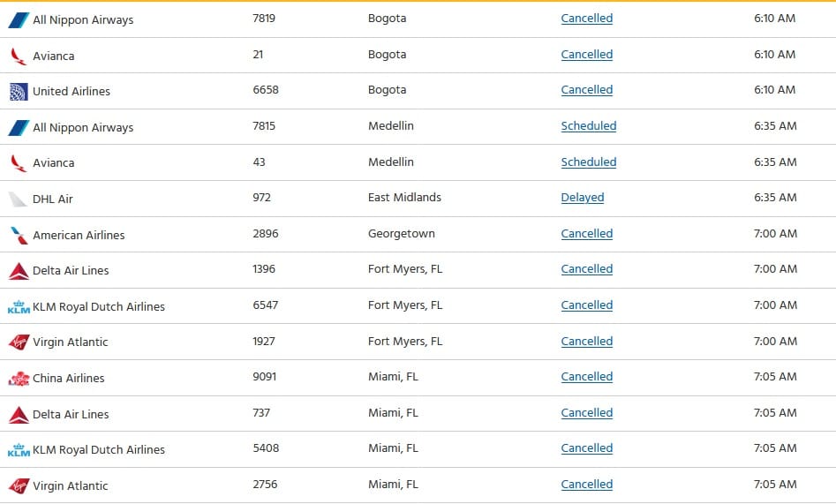Select the Avianca flight 21 Bogota row

(x=418, y=56)
